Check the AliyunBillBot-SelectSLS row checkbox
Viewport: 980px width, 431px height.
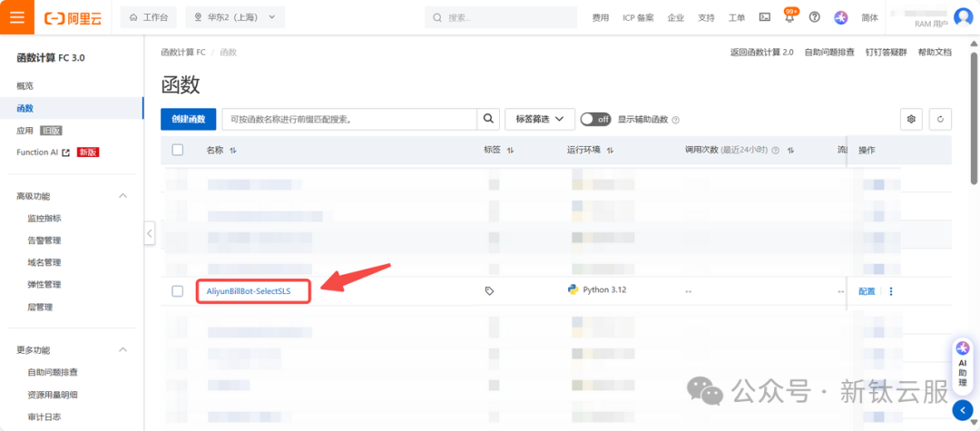click(x=178, y=291)
